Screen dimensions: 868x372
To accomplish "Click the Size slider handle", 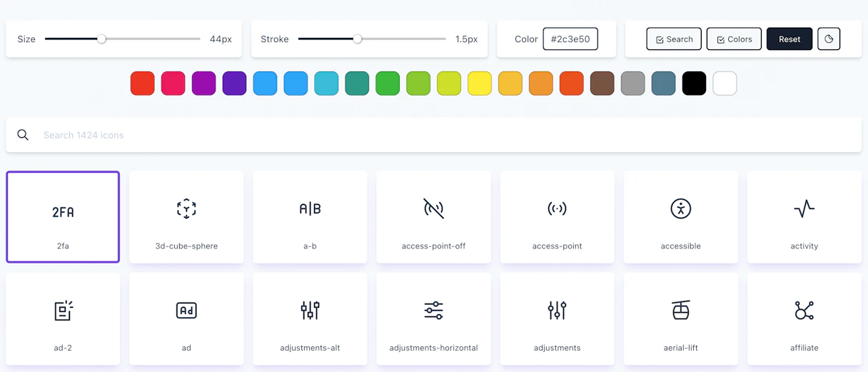I will [x=102, y=39].
